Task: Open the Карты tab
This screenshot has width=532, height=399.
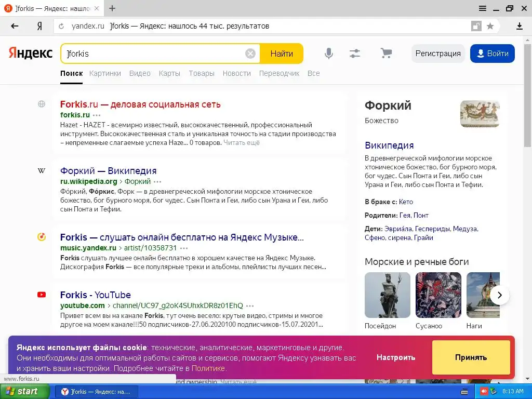Action: pos(169,73)
